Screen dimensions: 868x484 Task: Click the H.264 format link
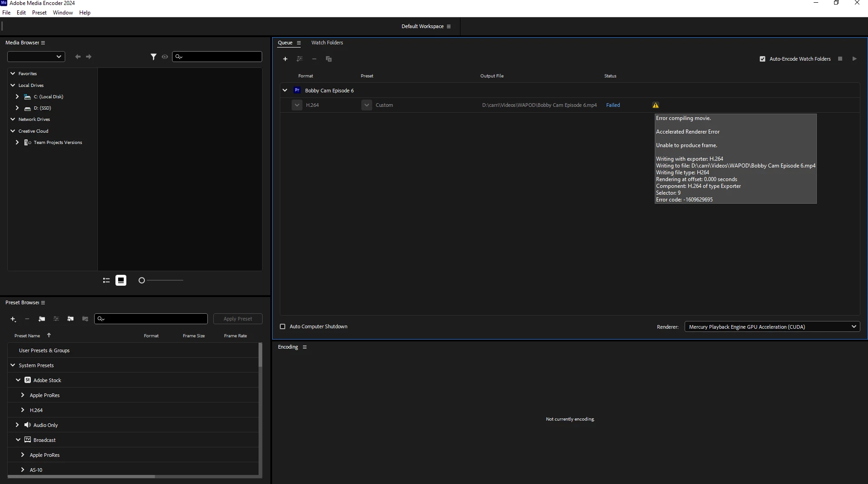(x=312, y=105)
